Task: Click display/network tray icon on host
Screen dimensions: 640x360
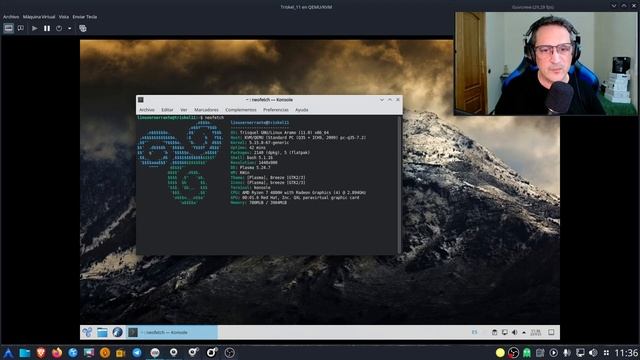Action: [580, 353]
